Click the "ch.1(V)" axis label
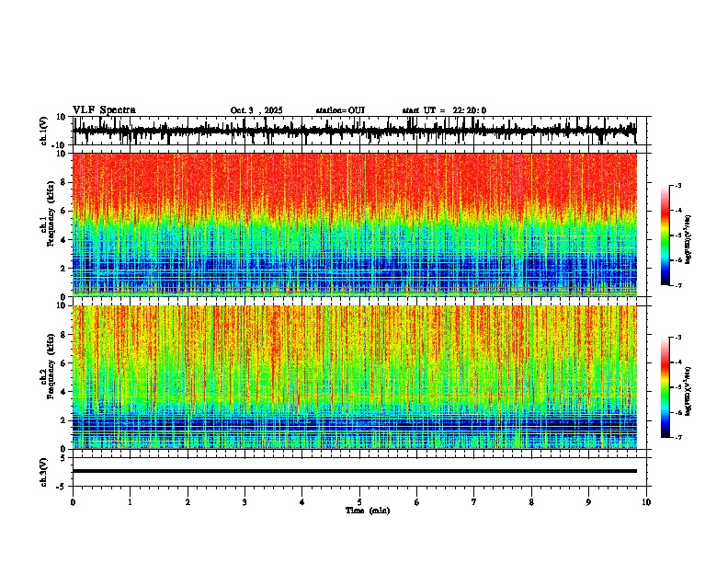 [x=44, y=131]
